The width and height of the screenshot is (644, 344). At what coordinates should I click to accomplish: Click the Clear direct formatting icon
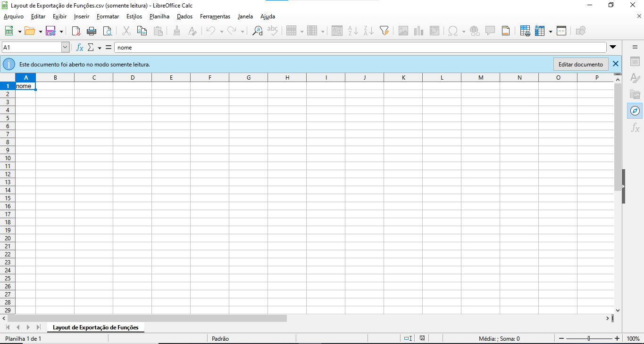click(192, 31)
